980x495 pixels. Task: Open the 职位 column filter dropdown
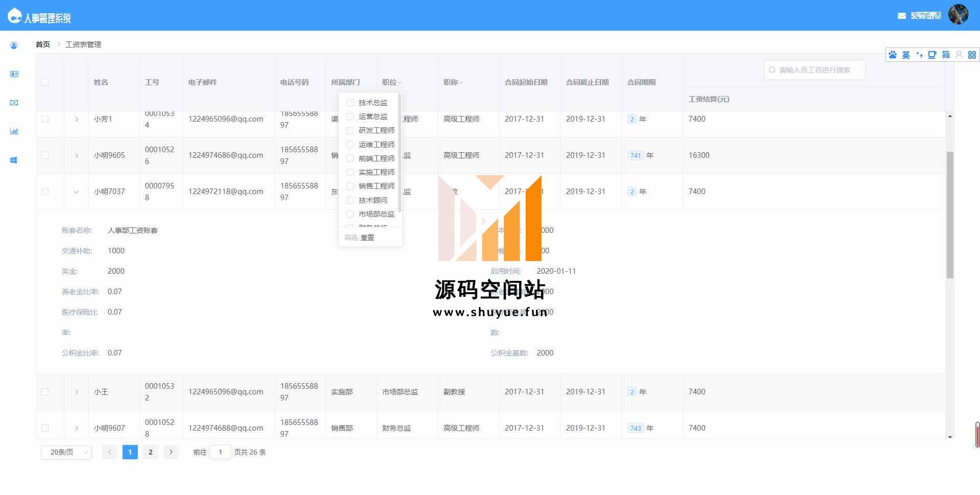pos(400,83)
